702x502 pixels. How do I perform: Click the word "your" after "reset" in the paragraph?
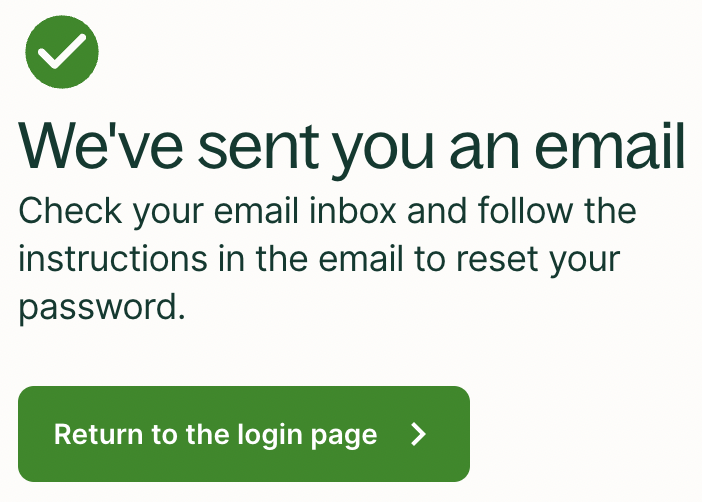(x=583, y=260)
